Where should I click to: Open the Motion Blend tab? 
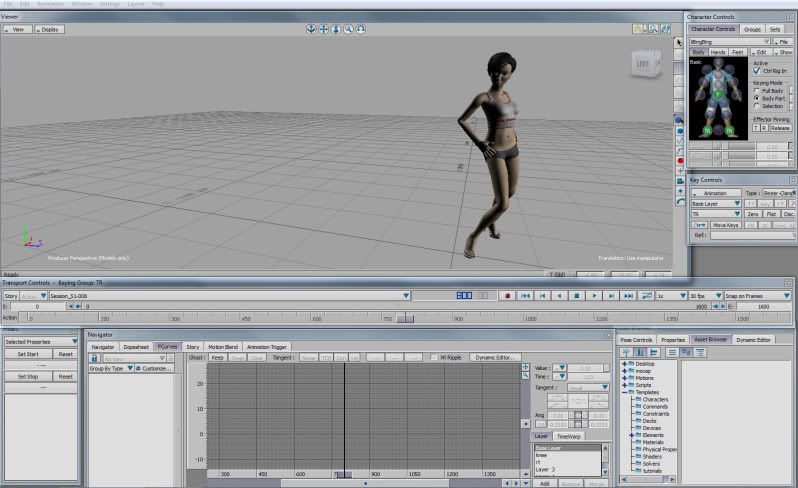pos(223,347)
